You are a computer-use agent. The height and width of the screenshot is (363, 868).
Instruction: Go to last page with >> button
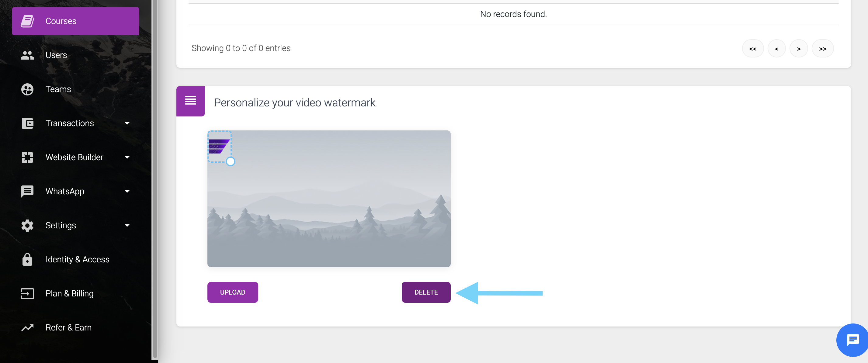tap(822, 48)
